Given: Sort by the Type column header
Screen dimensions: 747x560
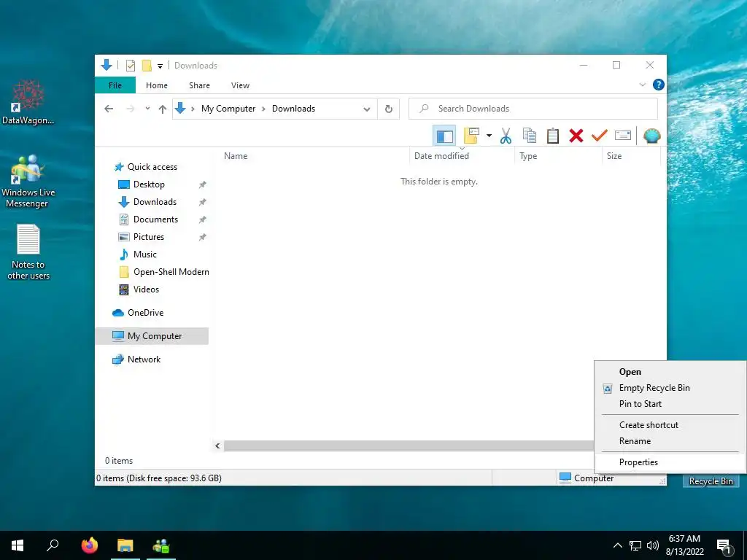Looking at the screenshot, I should point(558,156).
